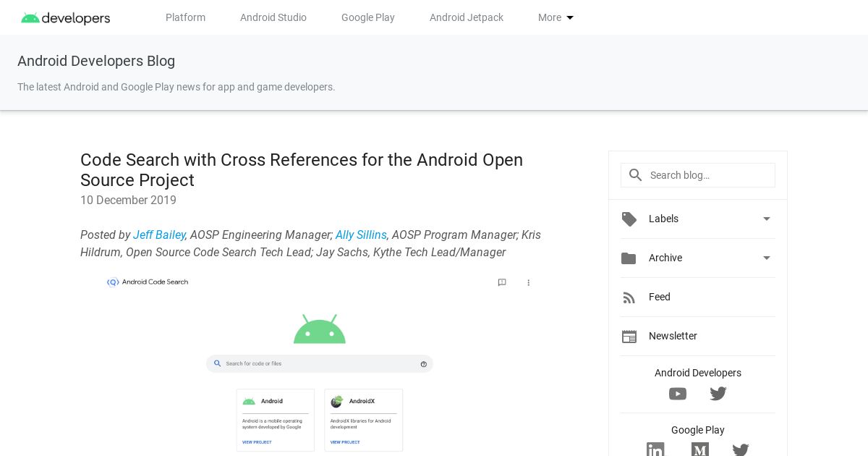Go to Android Studio tab
This screenshot has width=868, height=456.
coord(273,17)
